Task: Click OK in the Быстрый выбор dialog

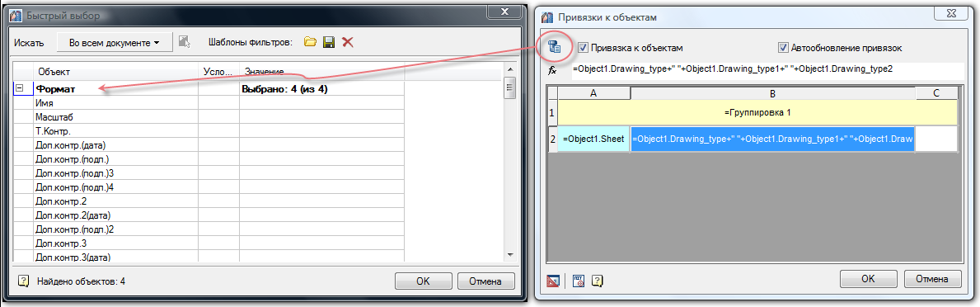Action: click(x=423, y=281)
